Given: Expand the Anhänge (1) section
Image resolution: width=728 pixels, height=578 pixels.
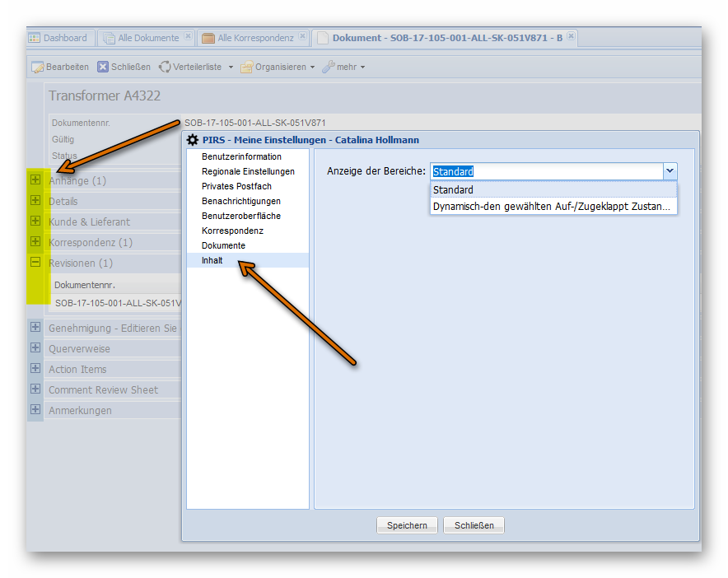Looking at the screenshot, I should 35,179.
